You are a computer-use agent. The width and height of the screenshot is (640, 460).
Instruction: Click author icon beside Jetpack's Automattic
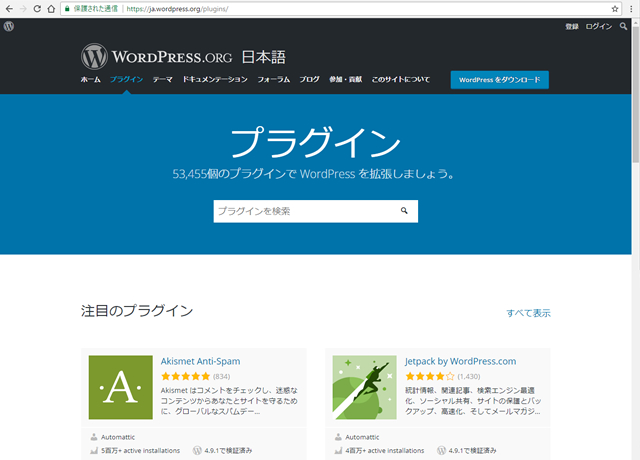point(338,437)
